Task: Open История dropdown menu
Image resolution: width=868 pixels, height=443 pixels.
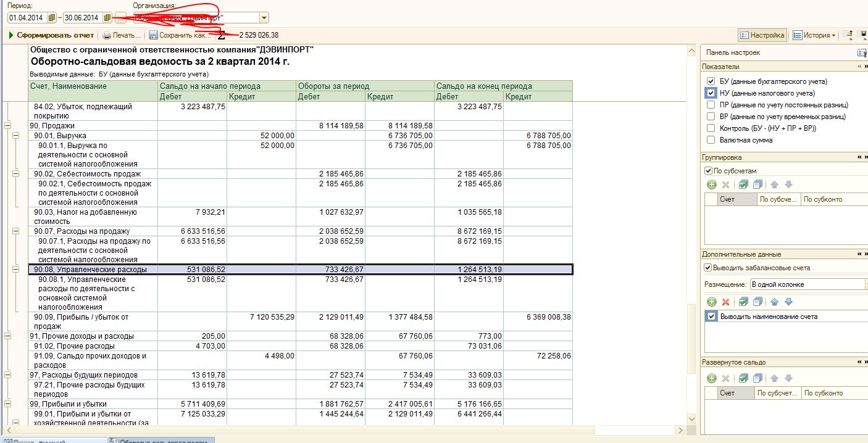Action: 814,35
